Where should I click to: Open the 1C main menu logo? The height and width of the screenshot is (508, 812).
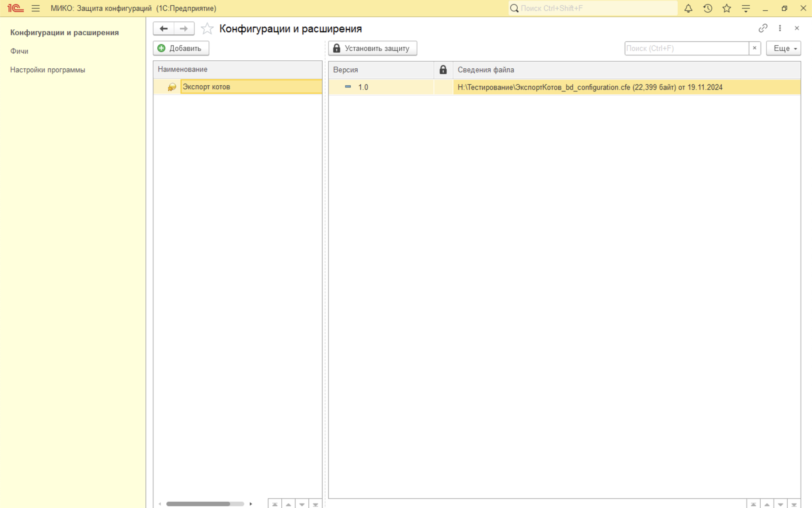[x=16, y=8]
